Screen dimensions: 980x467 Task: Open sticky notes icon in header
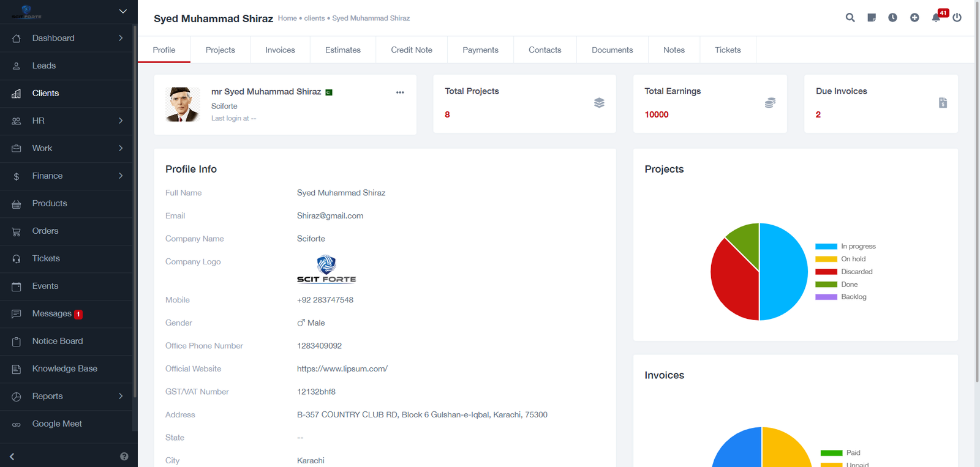pyautogui.click(x=872, y=18)
